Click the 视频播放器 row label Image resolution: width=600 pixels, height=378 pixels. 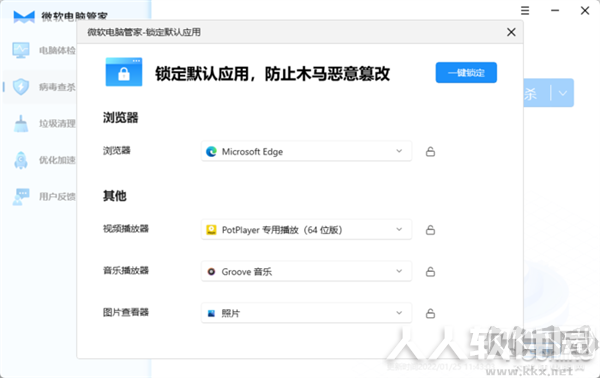(126, 229)
